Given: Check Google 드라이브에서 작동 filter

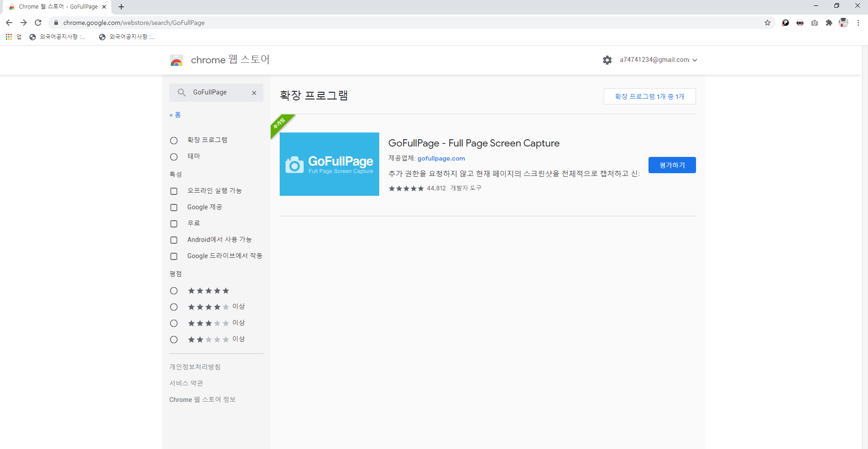Looking at the screenshot, I should click(174, 256).
